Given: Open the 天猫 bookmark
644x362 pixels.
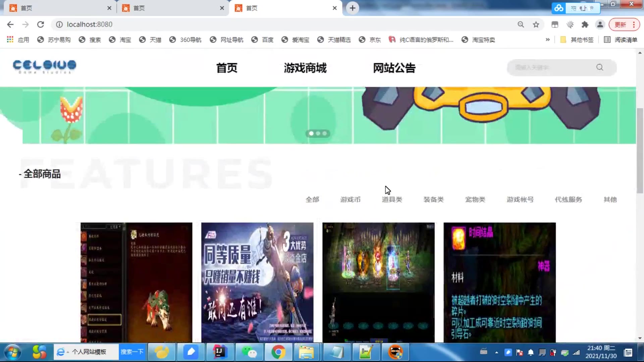Looking at the screenshot, I should tap(150, 40).
